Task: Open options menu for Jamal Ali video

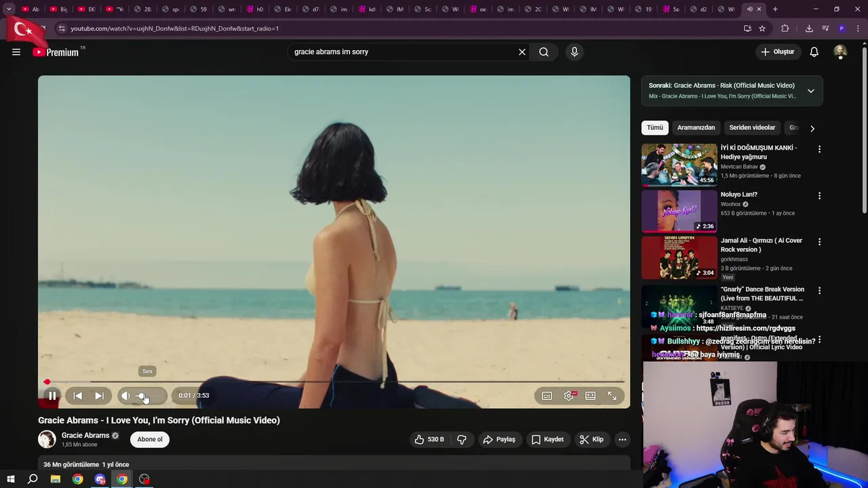Action: click(819, 242)
